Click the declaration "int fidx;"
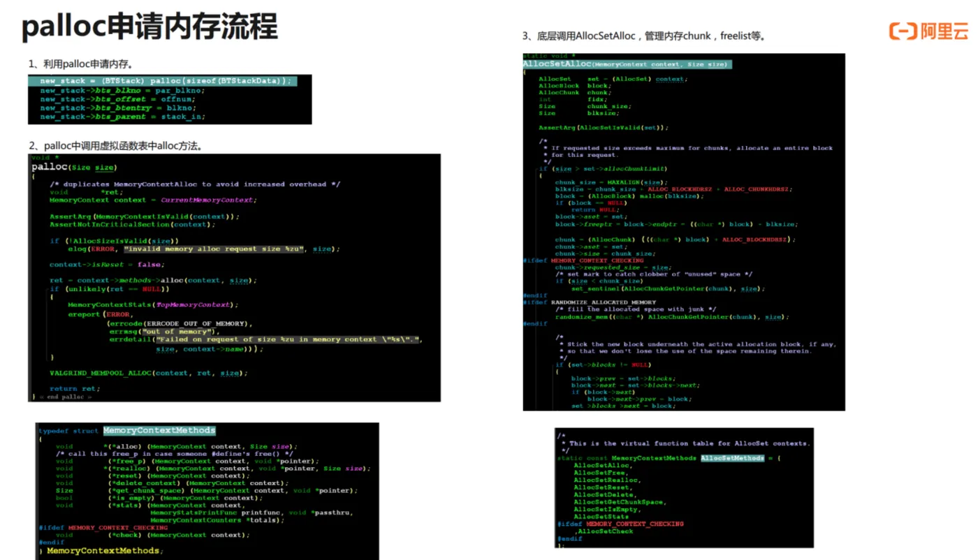978x560 pixels. 573,99
